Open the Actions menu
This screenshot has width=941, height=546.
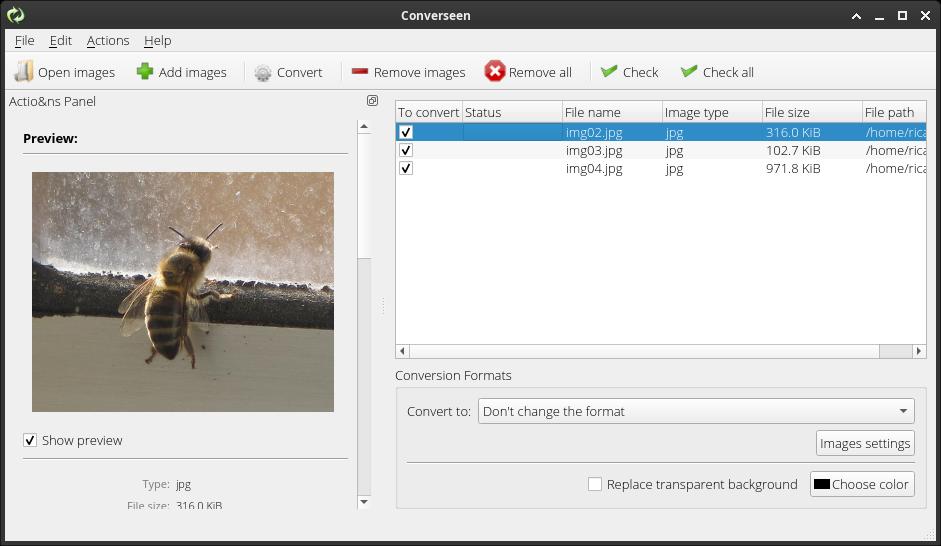pos(108,40)
